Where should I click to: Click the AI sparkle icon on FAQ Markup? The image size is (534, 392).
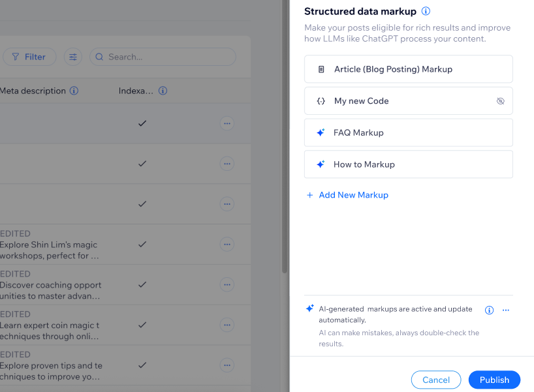tap(320, 132)
